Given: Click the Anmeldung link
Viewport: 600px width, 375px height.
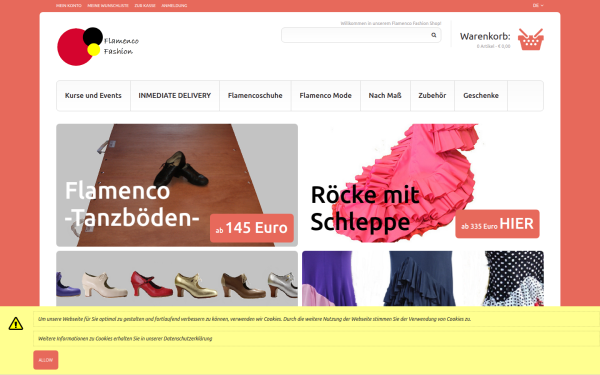Looking at the screenshot, I should pyautogui.click(x=174, y=6).
